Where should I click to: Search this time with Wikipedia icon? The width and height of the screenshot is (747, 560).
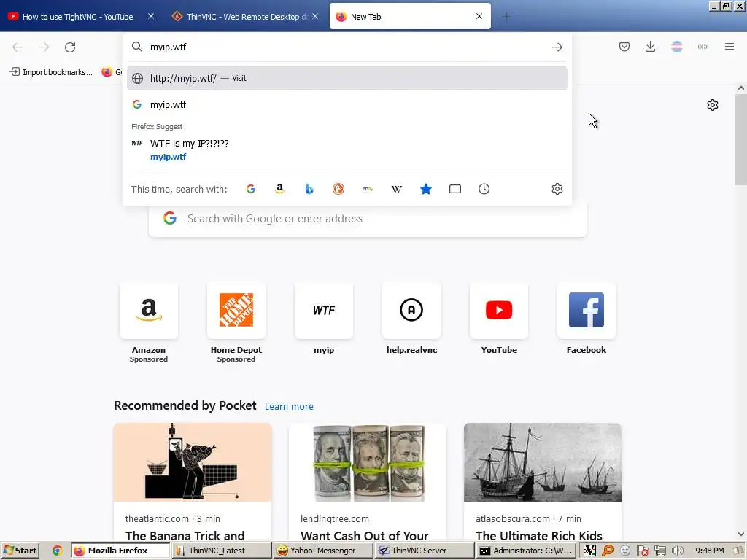[x=396, y=189]
